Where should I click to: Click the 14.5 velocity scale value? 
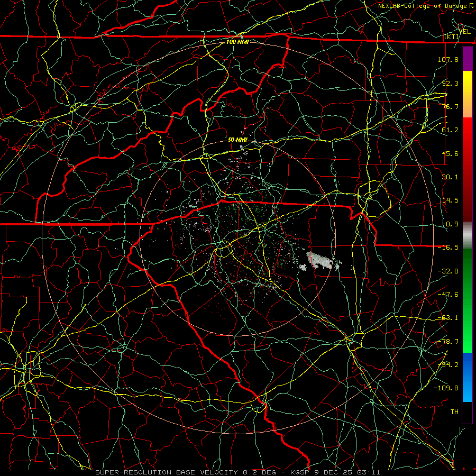tap(450, 200)
